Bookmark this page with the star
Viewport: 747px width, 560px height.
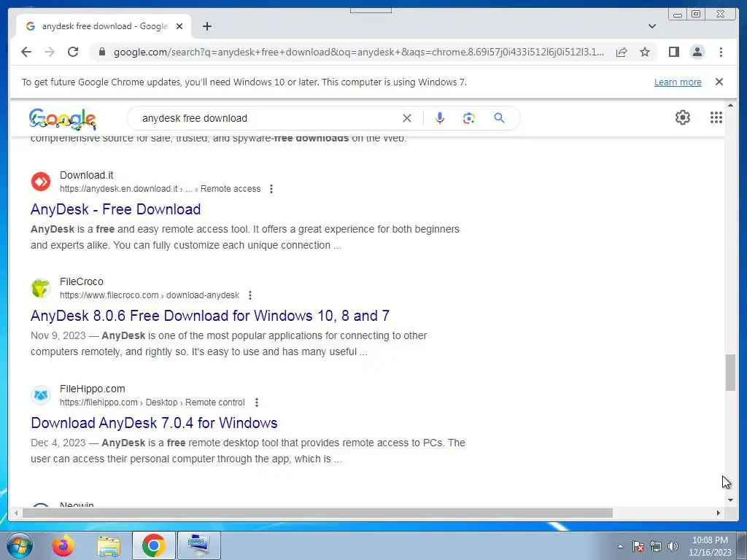click(645, 52)
